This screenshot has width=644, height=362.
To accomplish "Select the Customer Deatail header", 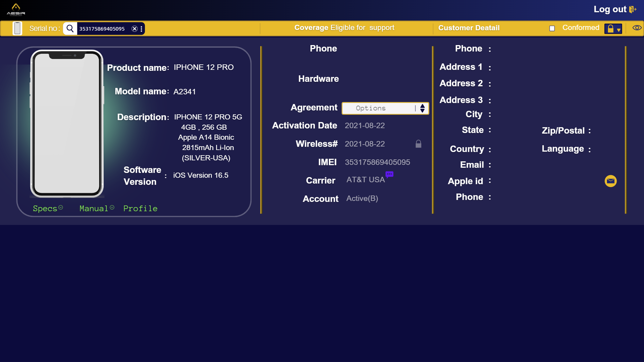I will (x=469, y=28).
